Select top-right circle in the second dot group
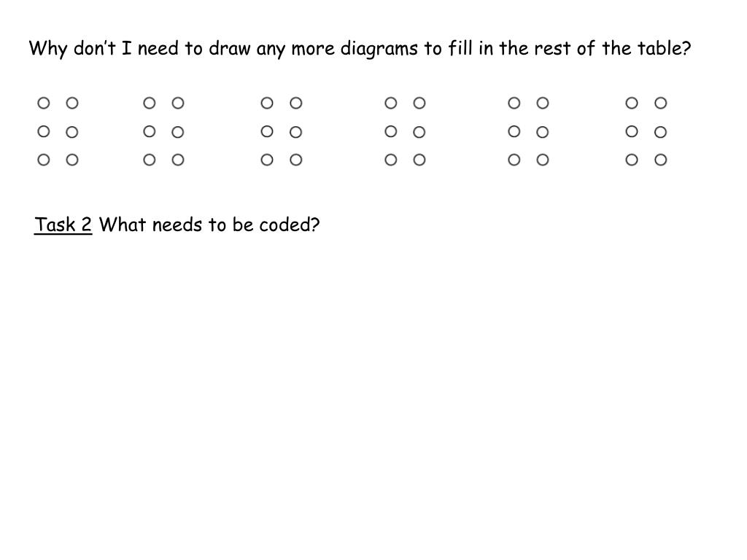747x560 pixels. coord(178,104)
